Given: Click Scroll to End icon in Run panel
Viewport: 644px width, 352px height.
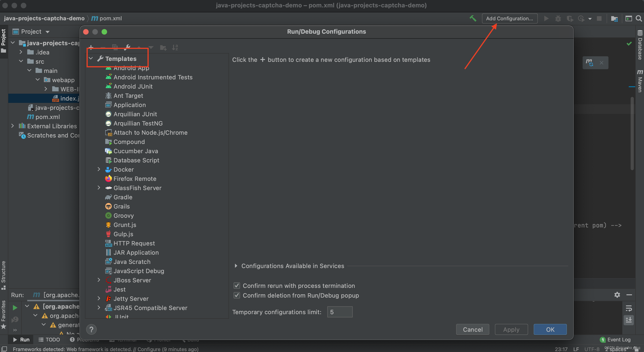Looking at the screenshot, I should pos(629,319).
